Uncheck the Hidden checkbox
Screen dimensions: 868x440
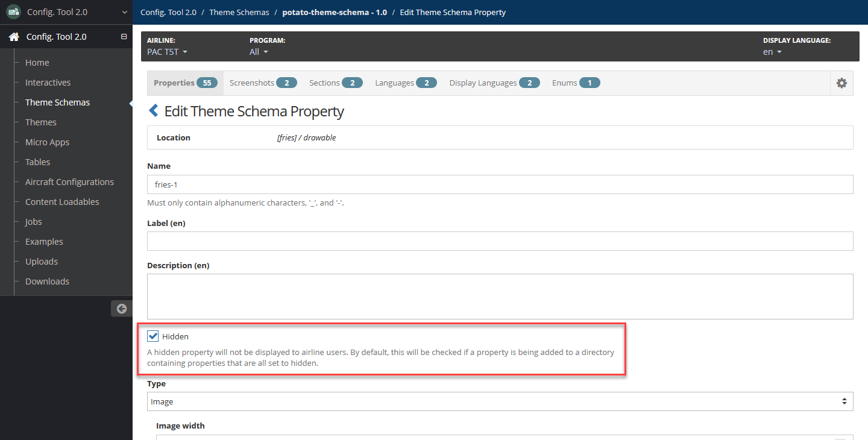(153, 336)
